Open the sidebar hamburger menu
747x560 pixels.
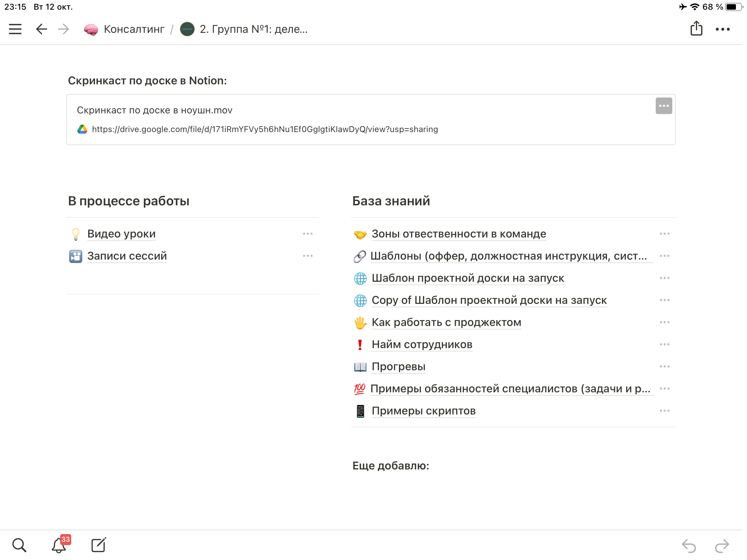click(15, 29)
